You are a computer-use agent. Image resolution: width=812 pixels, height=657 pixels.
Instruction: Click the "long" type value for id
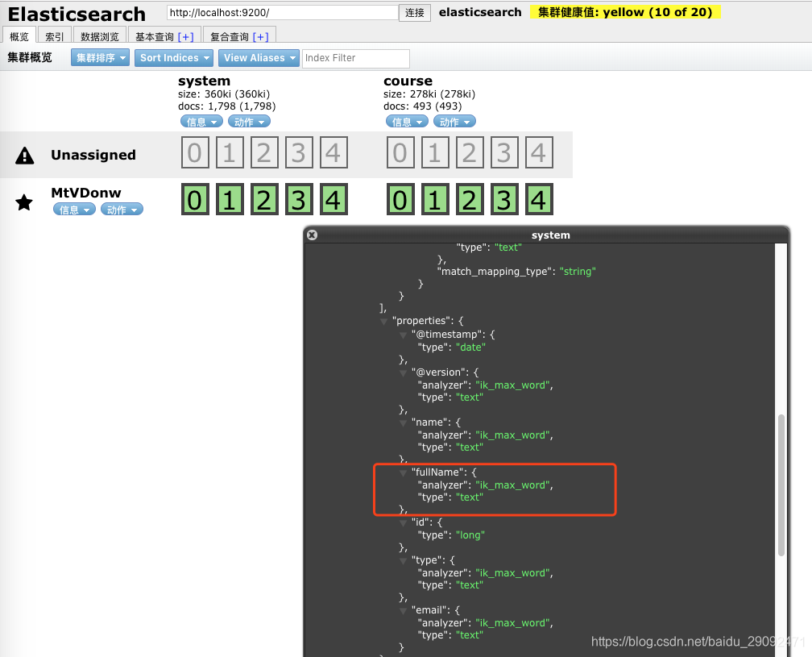tap(470, 535)
